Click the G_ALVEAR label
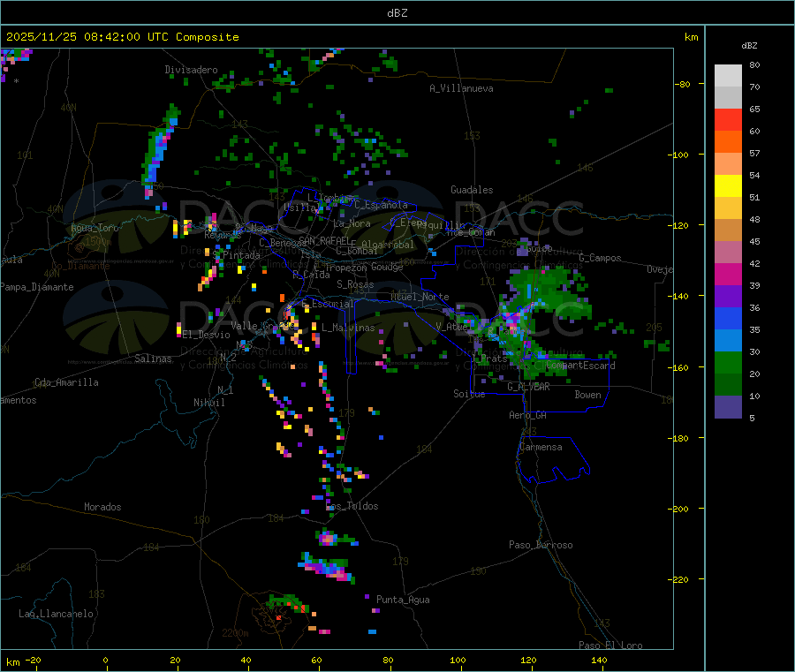Image resolution: width=795 pixels, height=672 pixels. 529,387
